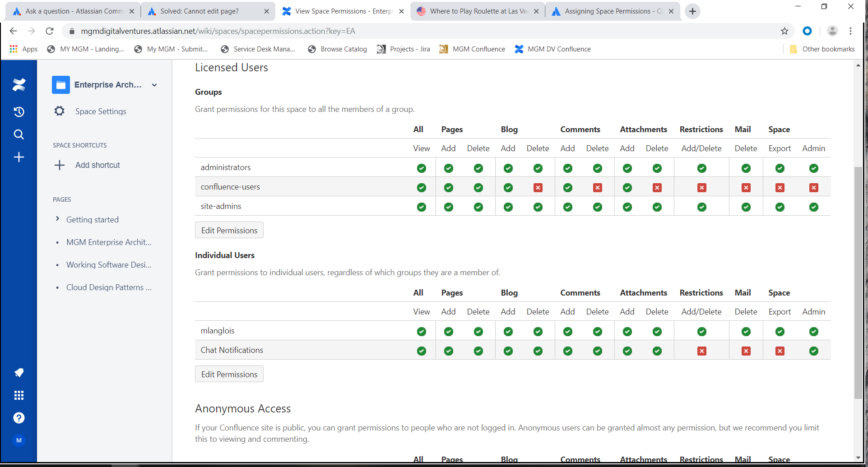Open user profile avatar M
This screenshot has width=868, height=467.
coord(19,440)
